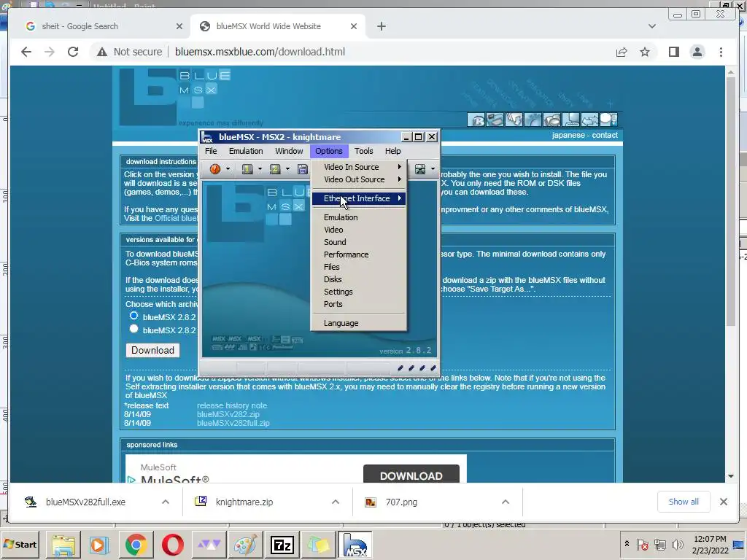This screenshot has height=560, width=747.
Task: Click the Download button on the webpage
Action: click(x=153, y=351)
